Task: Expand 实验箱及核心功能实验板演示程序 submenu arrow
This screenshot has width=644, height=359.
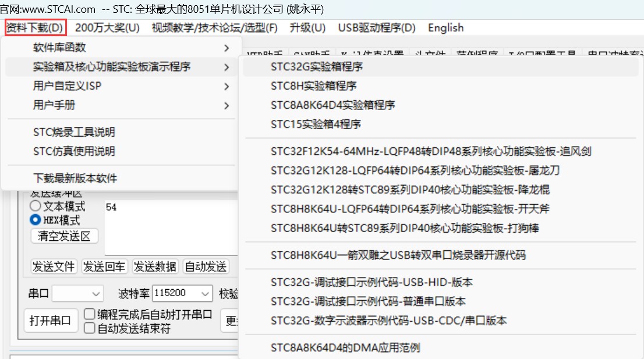Action: (x=227, y=67)
